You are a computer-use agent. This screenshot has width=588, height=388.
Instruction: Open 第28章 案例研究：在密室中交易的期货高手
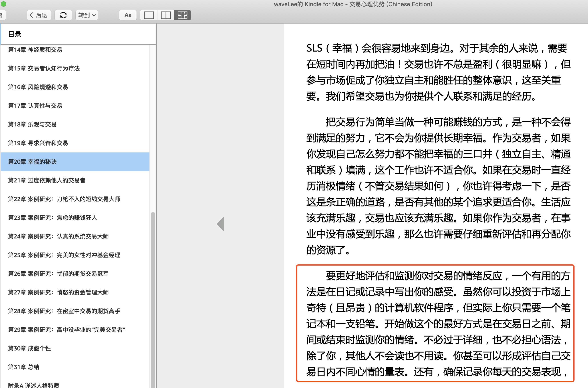tap(75, 311)
